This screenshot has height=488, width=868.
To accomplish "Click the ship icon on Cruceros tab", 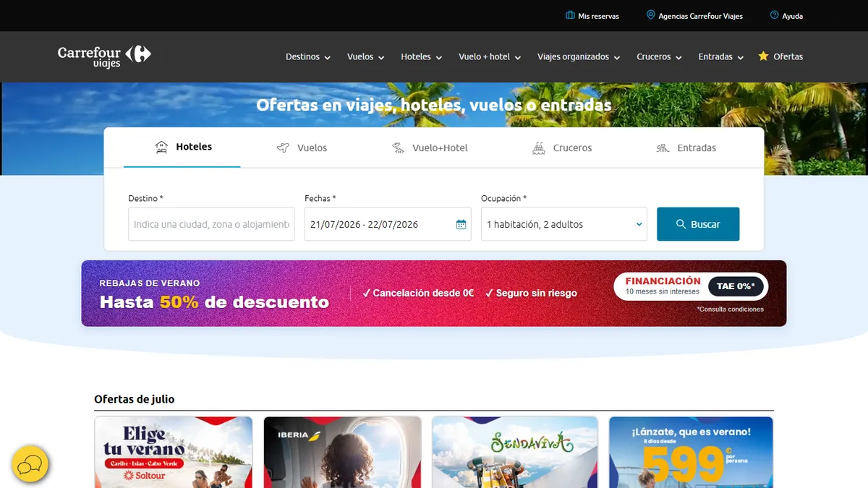I will point(538,147).
